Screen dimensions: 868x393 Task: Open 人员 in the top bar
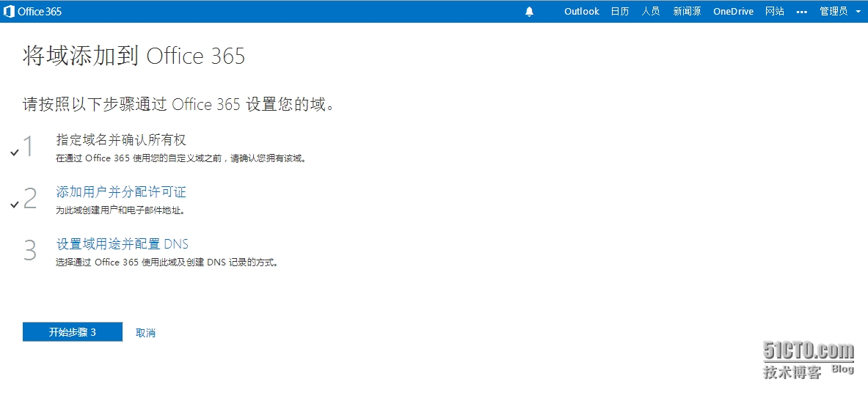coord(651,12)
